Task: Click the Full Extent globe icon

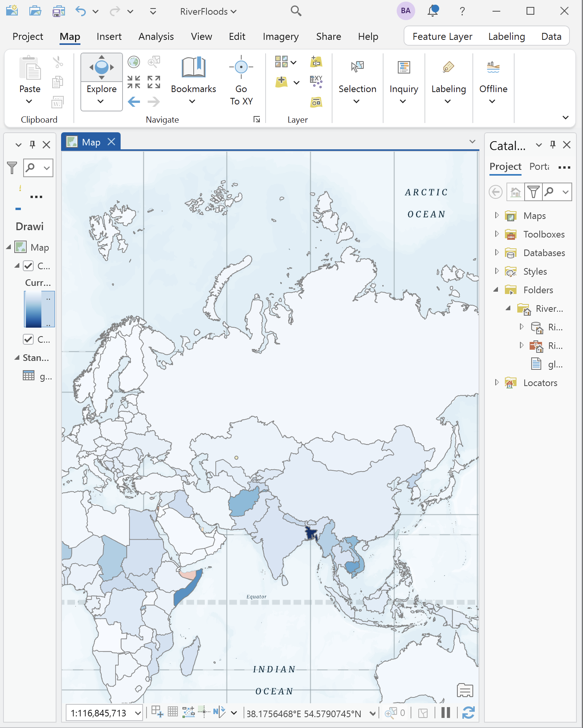Action: pyautogui.click(x=134, y=62)
